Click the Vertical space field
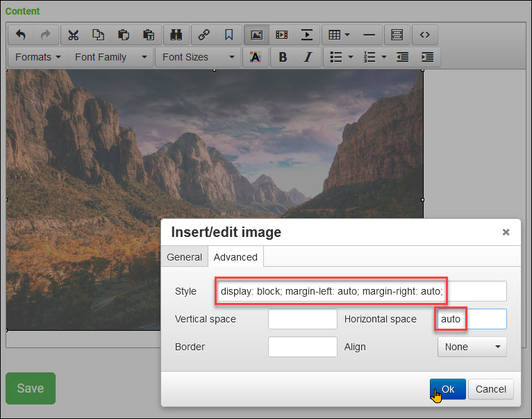This screenshot has height=419, width=532. coord(303,319)
